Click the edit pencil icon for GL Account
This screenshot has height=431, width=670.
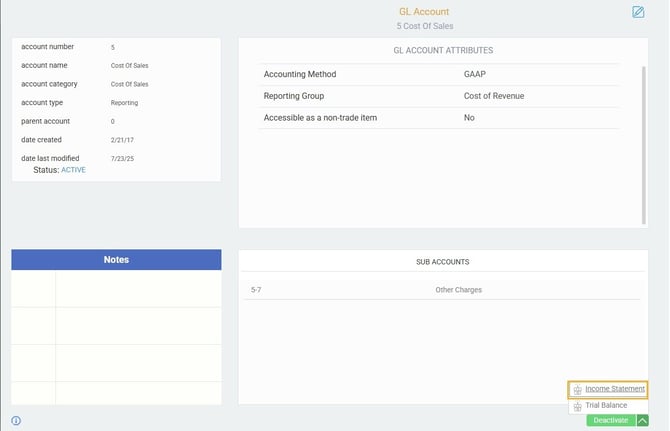click(638, 12)
